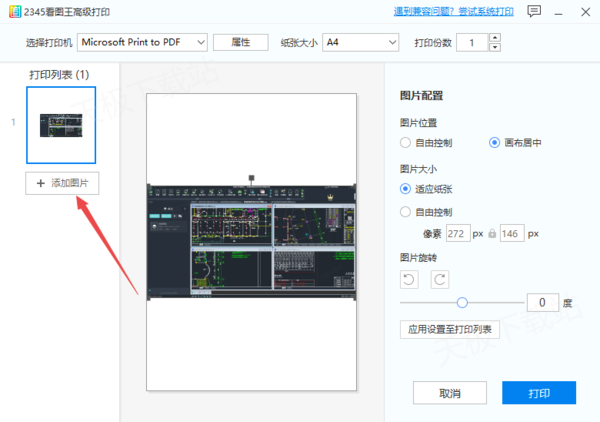Click the aspect ratio lock icon
The image size is (600, 422).
(491, 233)
